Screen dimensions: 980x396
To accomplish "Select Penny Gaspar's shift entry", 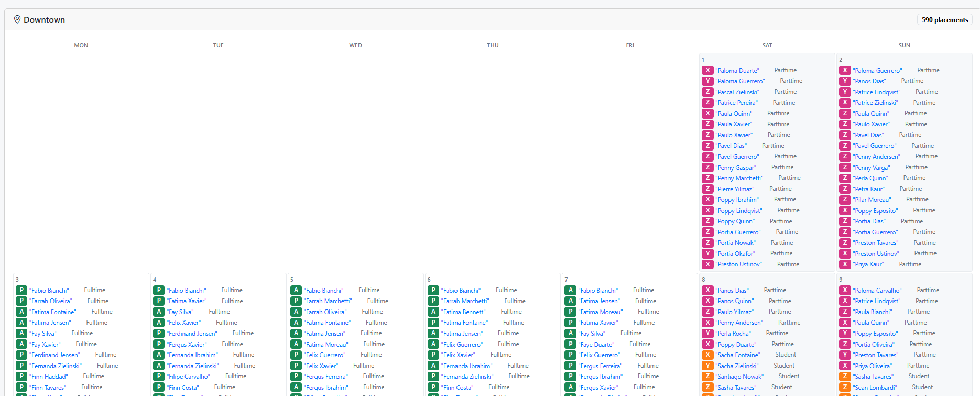I will tap(736, 167).
